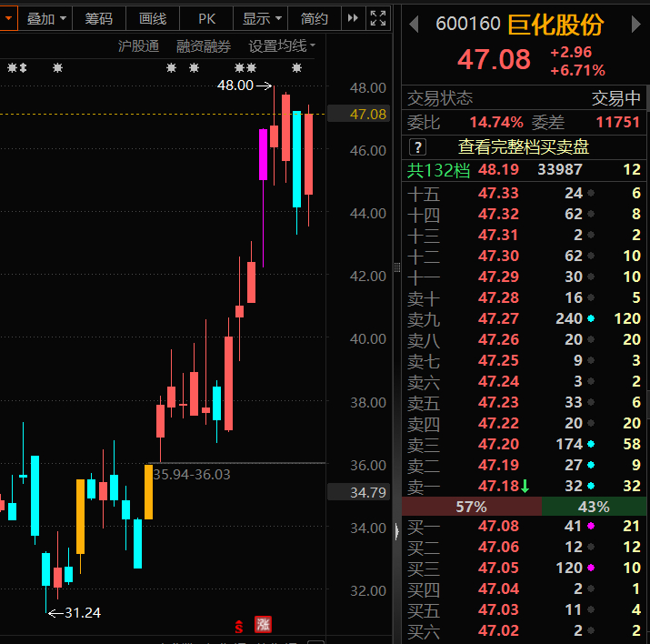This screenshot has width=650, height=644.
Task: Open the PK comparison tool
Action: (206, 19)
